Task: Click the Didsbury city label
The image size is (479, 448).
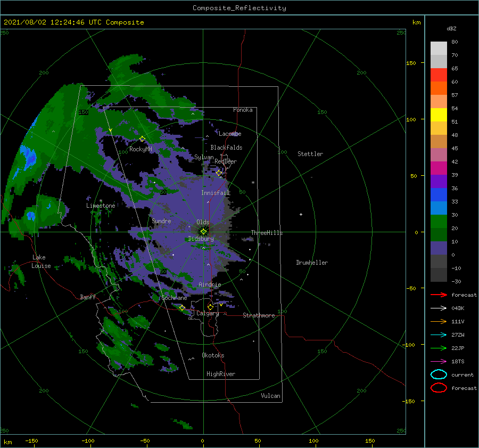Action: coord(201,239)
